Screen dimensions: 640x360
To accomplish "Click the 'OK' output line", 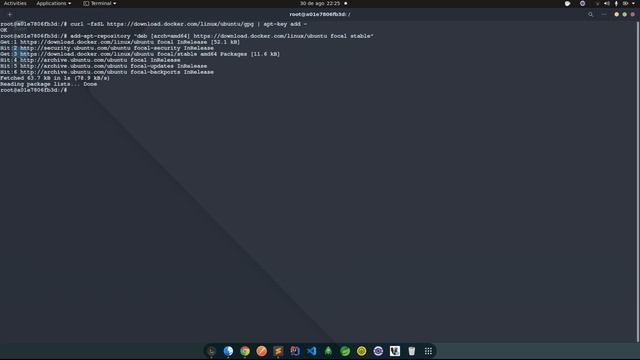I will (x=4, y=30).
